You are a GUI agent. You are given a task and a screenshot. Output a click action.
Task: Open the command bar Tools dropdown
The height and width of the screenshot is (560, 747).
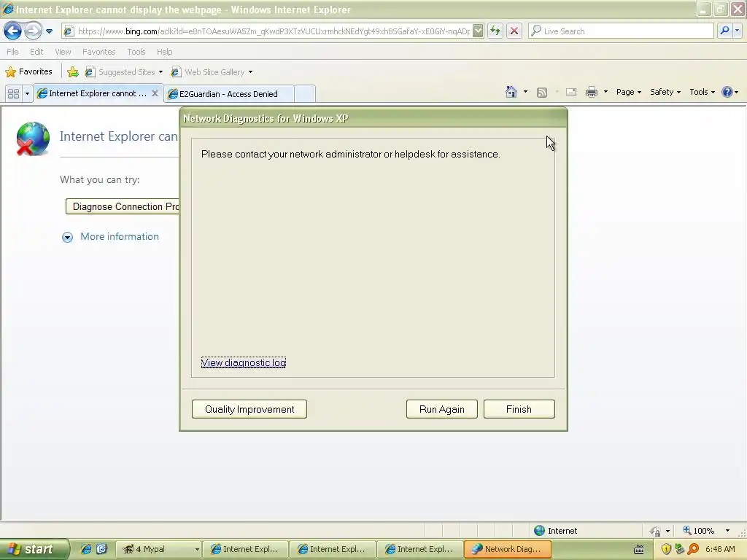[703, 92]
